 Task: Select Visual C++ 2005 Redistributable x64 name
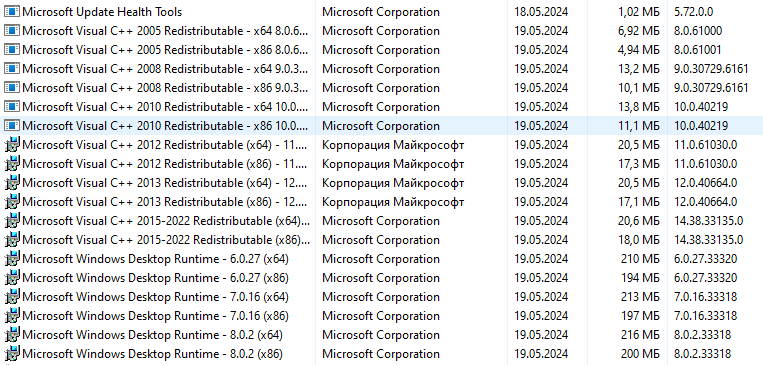click(165, 31)
